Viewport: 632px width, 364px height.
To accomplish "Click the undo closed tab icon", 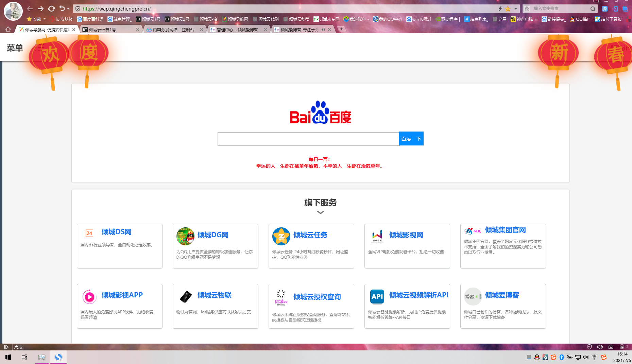I will point(62,8).
